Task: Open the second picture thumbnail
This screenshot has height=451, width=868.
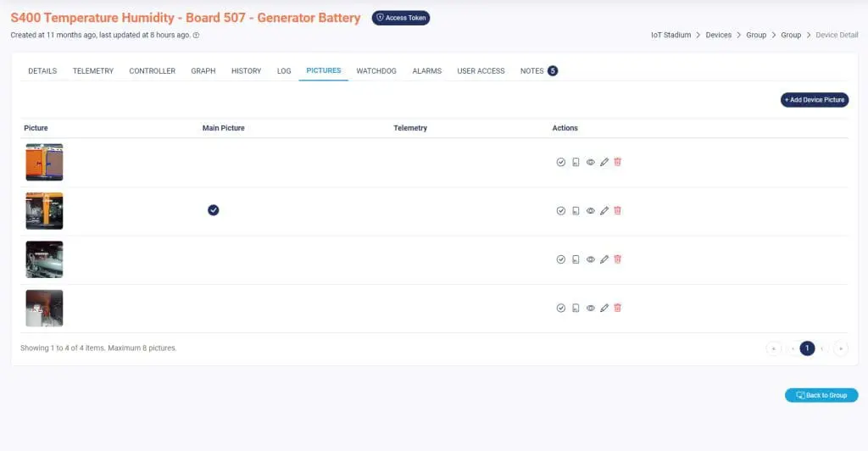Action: (44, 210)
